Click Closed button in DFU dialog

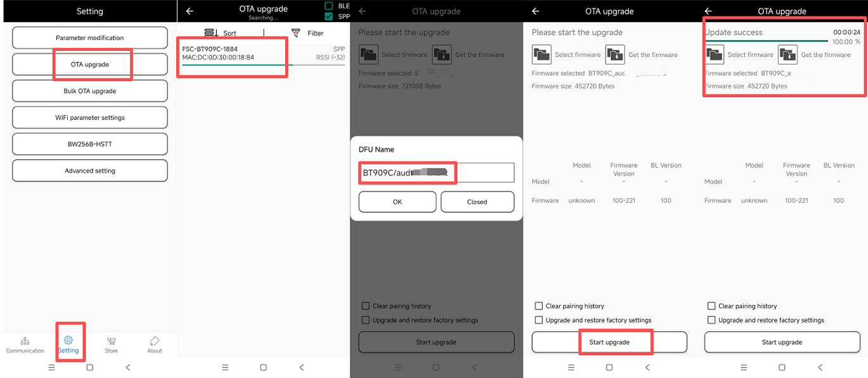[477, 202]
